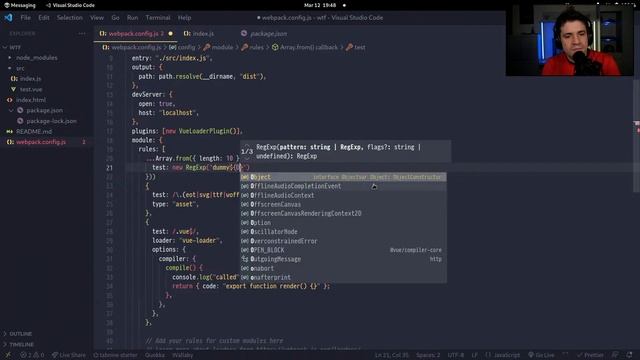Select OfflineAudioCompletionEvent suggestion

point(343,186)
